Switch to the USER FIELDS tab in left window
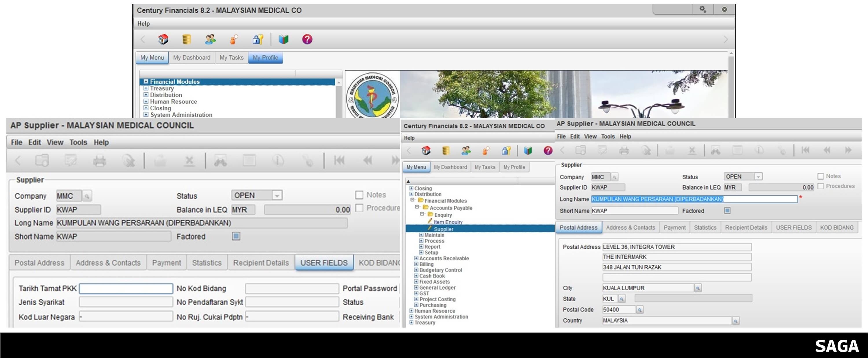Viewport: 868px width, 358px height. pos(323,263)
